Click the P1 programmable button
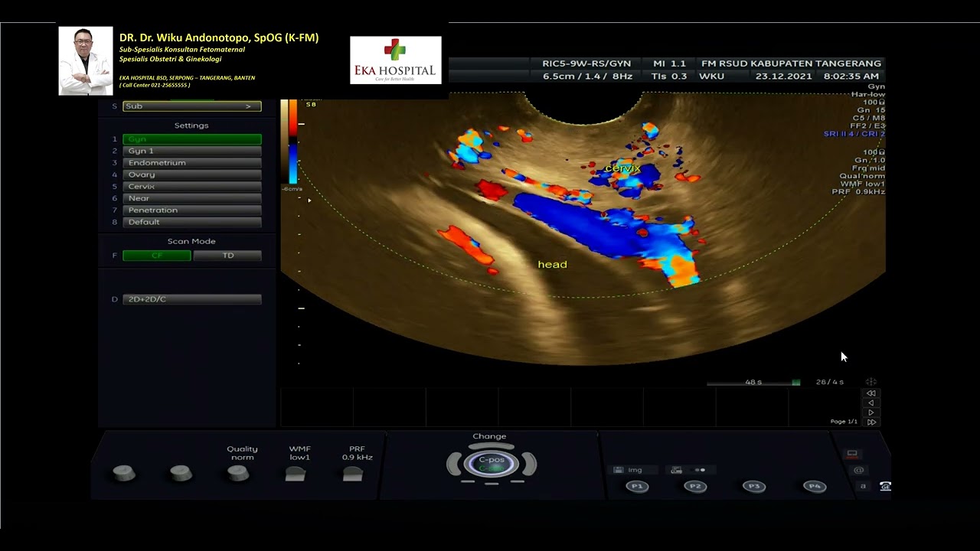980x551 pixels. point(637,487)
